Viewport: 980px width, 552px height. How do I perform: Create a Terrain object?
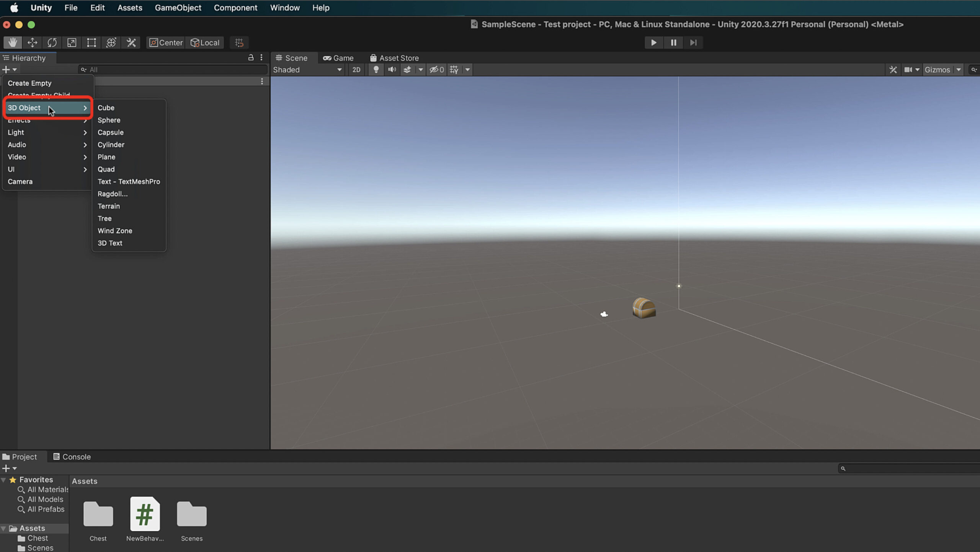(129, 206)
